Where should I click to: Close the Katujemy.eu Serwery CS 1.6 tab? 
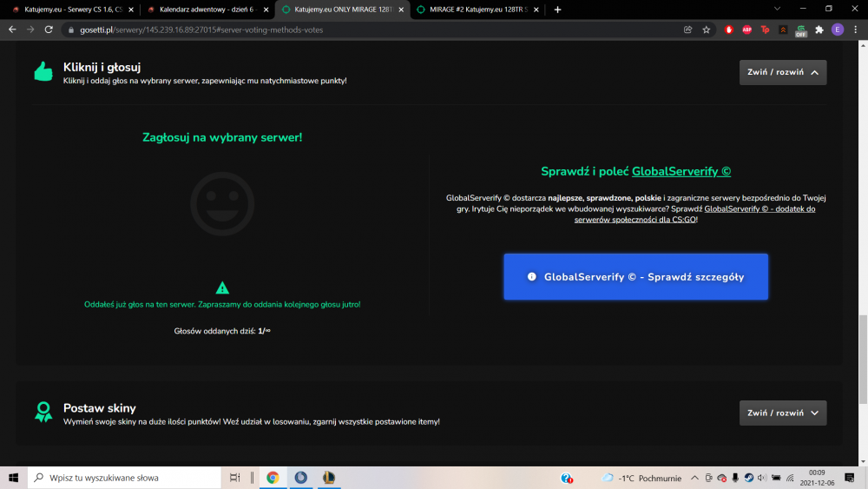(x=131, y=10)
